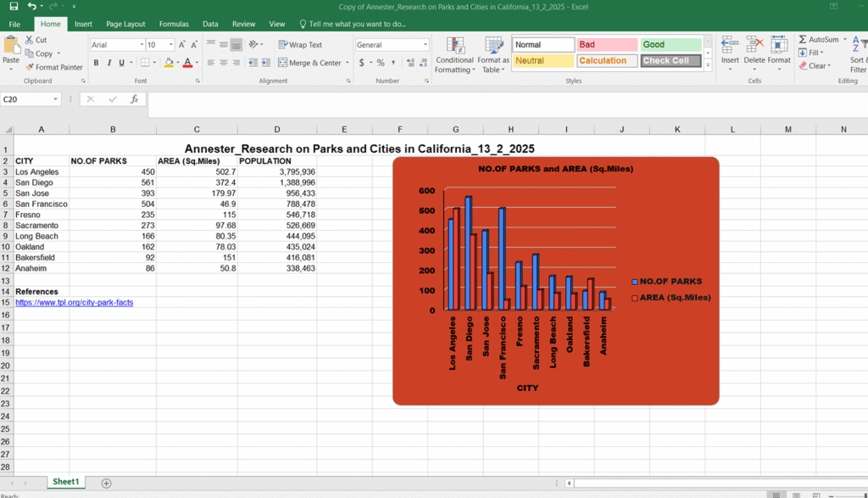The image size is (868, 498).
Task: Switch to the Formulas tab
Action: point(174,24)
